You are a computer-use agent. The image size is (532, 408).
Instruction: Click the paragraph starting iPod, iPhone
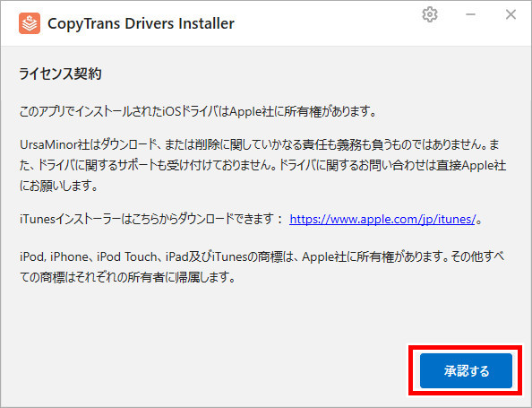(x=262, y=267)
